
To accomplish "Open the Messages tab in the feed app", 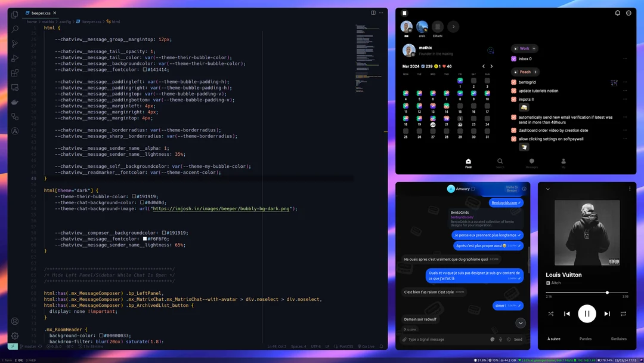I will [x=531, y=162].
